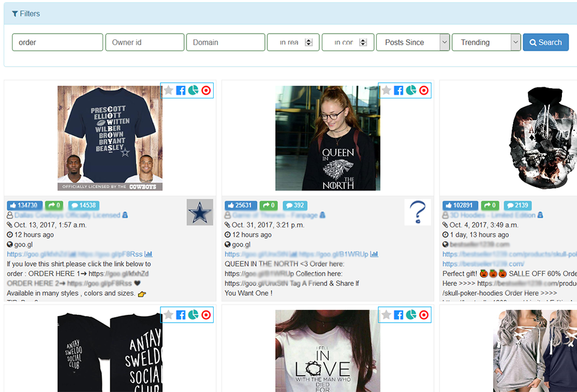The image size is (577, 392).
Task: Open Game of Thrones Fanpage link
Action: pyautogui.click(x=275, y=215)
